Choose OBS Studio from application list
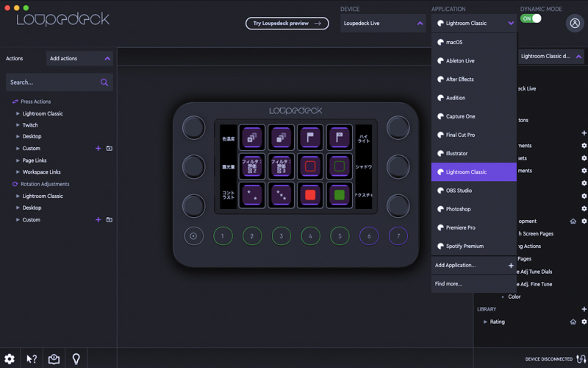 474,191
